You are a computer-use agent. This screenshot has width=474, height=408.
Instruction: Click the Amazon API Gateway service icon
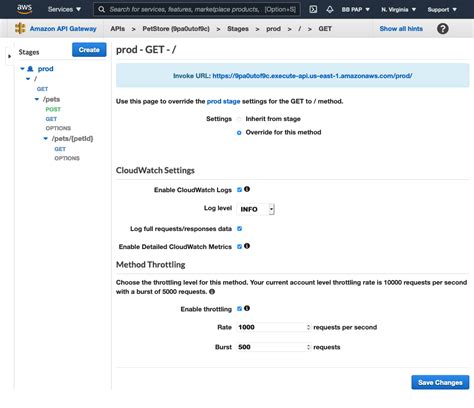20,29
